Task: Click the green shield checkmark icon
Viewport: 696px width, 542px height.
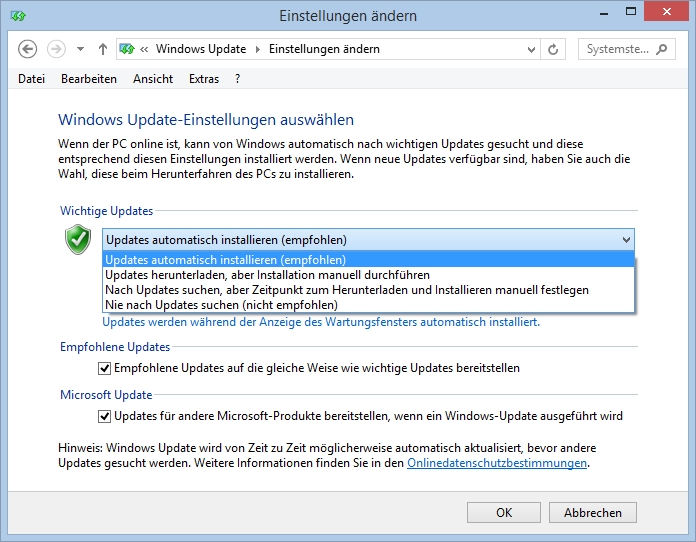Action: [78, 240]
